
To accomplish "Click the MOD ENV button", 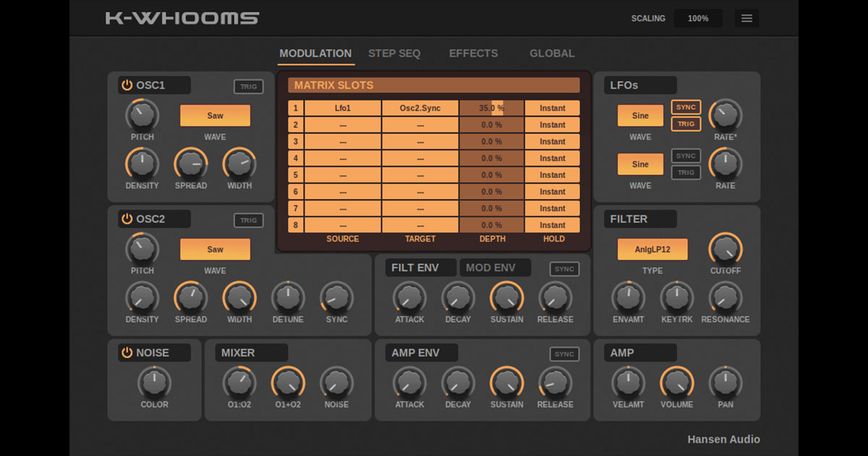I will point(495,267).
